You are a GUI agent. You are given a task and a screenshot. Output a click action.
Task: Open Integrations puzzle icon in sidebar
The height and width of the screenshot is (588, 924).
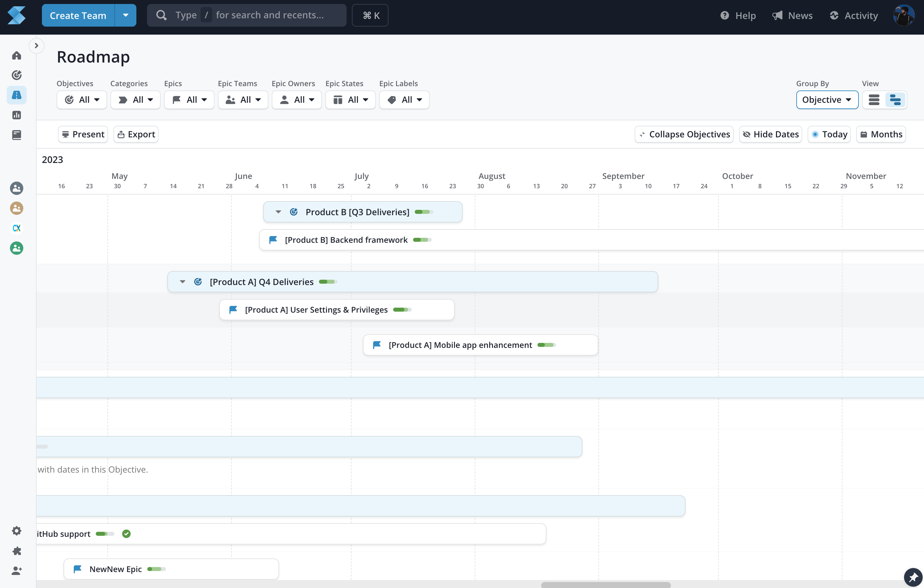[x=17, y=551]
